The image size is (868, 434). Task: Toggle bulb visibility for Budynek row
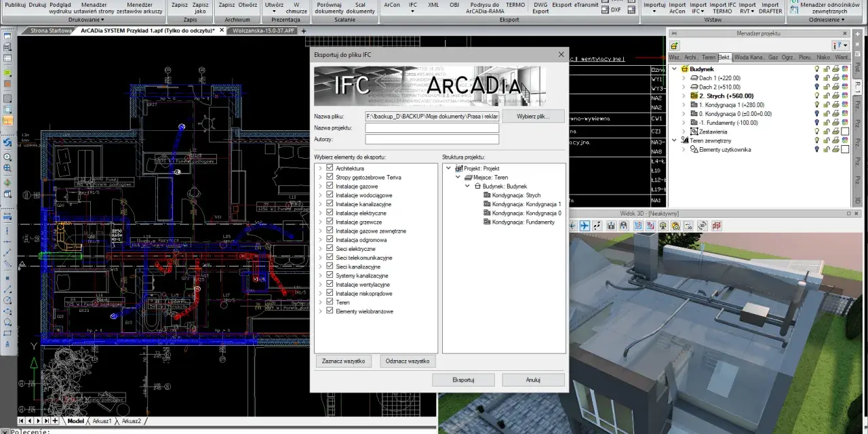(x=817, y=69)
